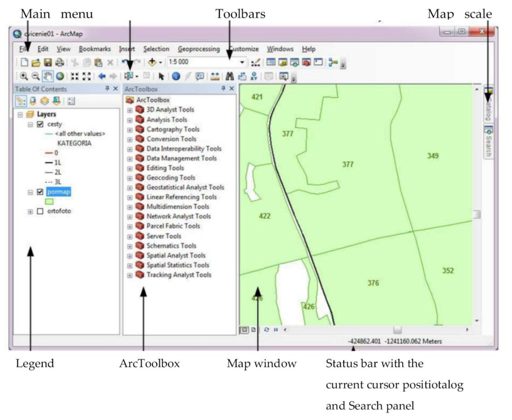Click List By Selection icon
Screen dimensions: 512x420
pyautogui.click(x=56, y=101)
